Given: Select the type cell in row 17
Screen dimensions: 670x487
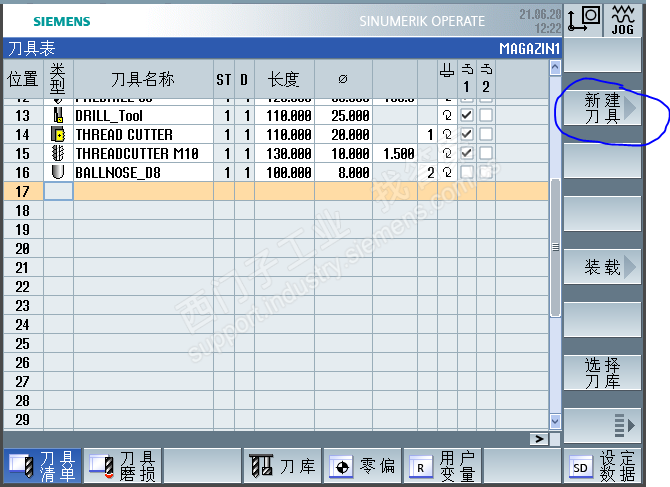Looking at the screenshot, I should tap(59, 191).
